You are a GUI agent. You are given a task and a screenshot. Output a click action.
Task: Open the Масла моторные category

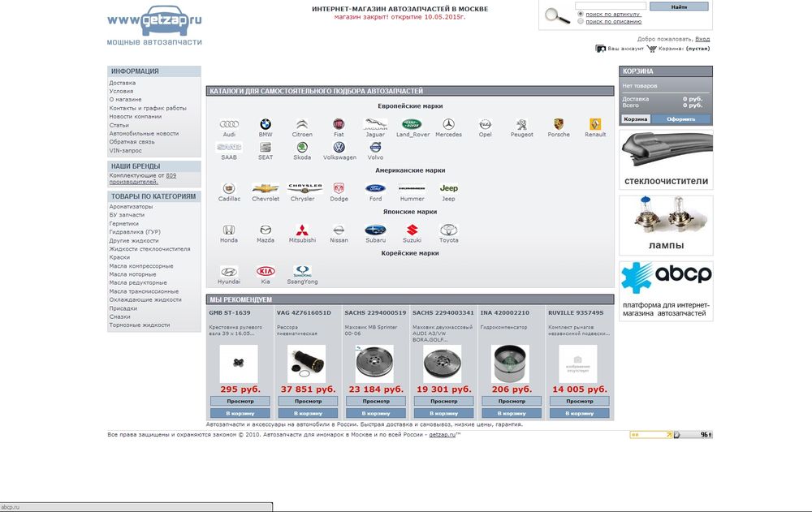[132, 274]
